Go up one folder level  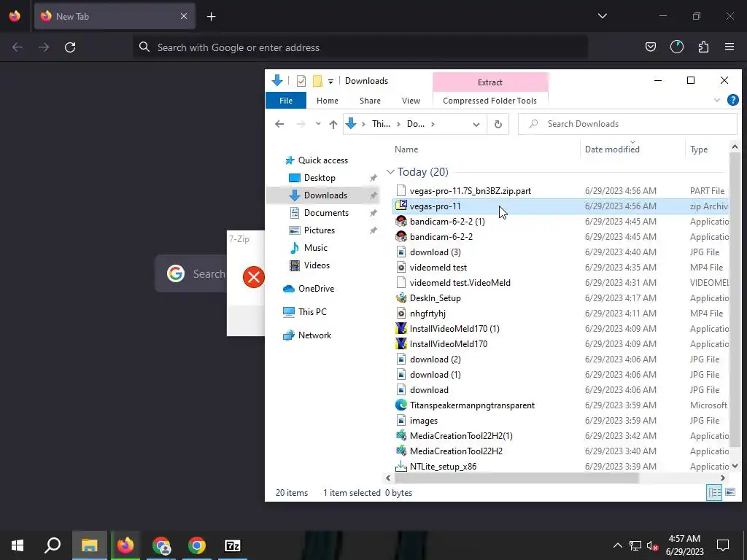[x=333, y=124]
